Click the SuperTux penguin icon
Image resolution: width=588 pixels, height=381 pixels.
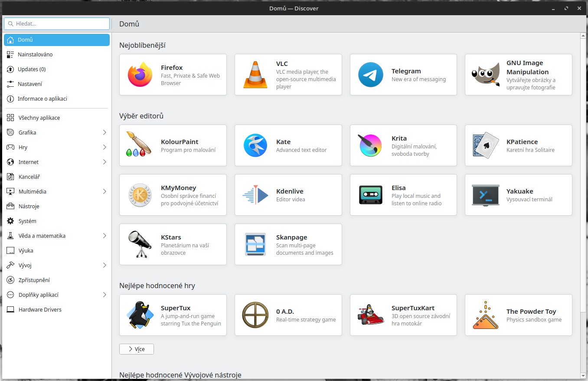pyautogui.click(x=140, y=315)
